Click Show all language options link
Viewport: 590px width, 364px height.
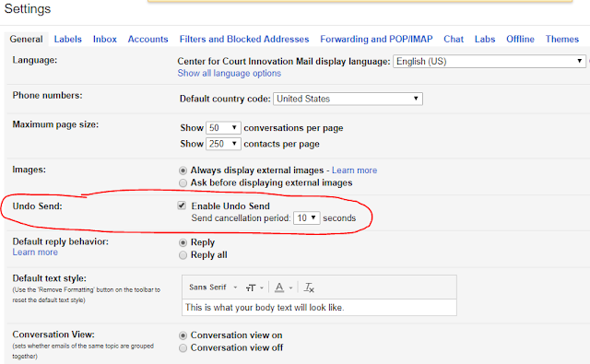pos(230,74)
